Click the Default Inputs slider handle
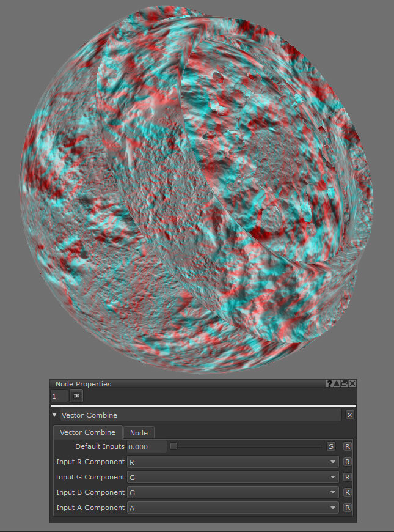The height and width of the screenshot is (532, 394). [173, 446]
